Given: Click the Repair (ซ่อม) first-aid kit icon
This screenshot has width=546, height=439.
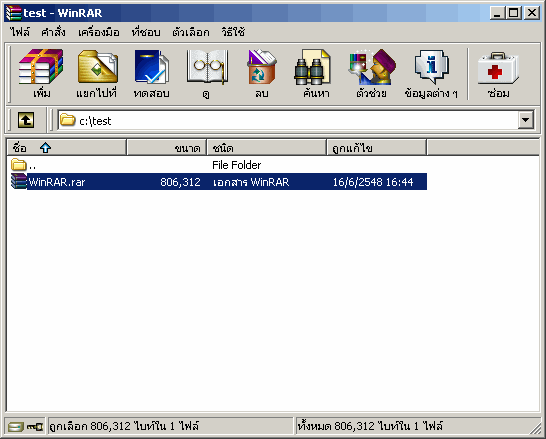Looking at the screenshot, I should tap(498, 68).
